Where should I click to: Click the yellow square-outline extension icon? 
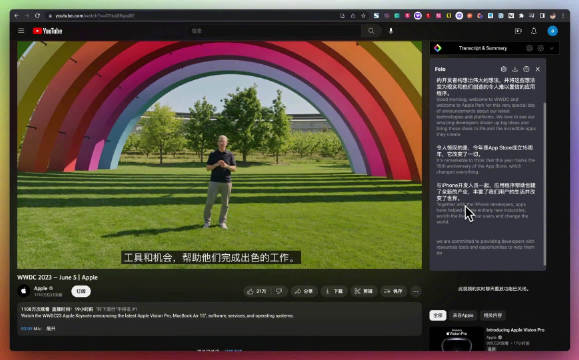[x=449, y=16]
